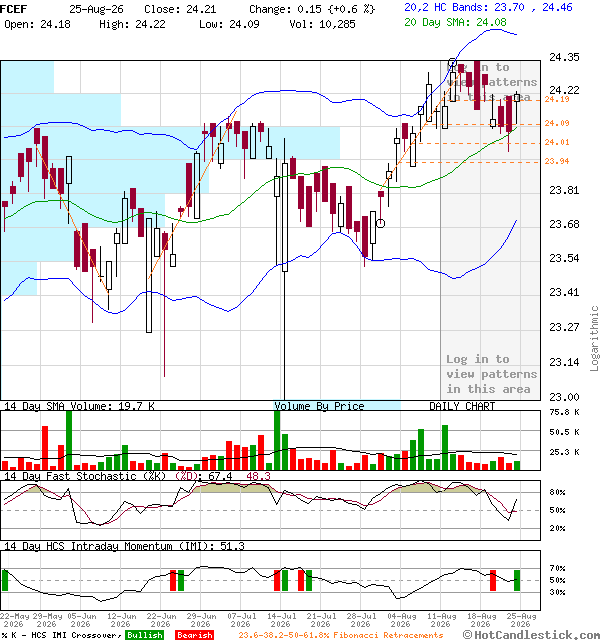Click the vertical Logarithmic scale label
This screenshot has width=600, height=640.
click(594, 338)
